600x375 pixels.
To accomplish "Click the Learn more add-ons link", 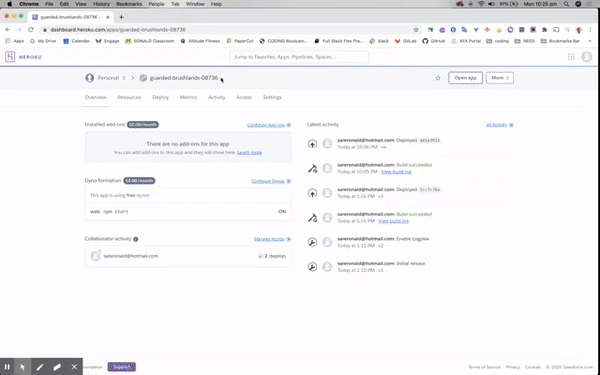I will (x=249, y=152).
